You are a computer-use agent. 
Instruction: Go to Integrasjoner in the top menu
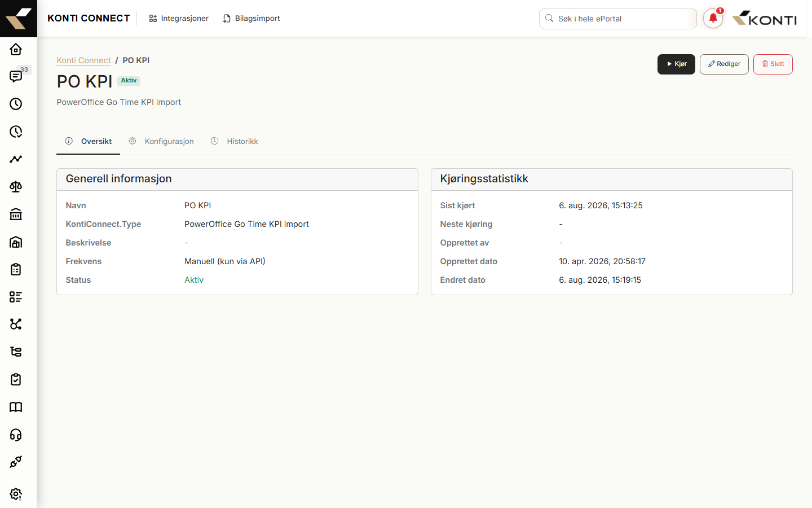[x=179, y=19]
